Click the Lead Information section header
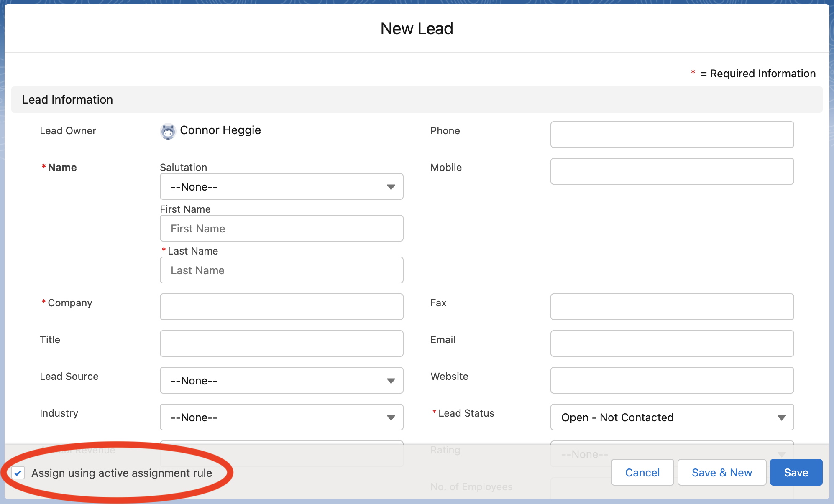This screenshot has width=834, height=504. pos(67,100)
